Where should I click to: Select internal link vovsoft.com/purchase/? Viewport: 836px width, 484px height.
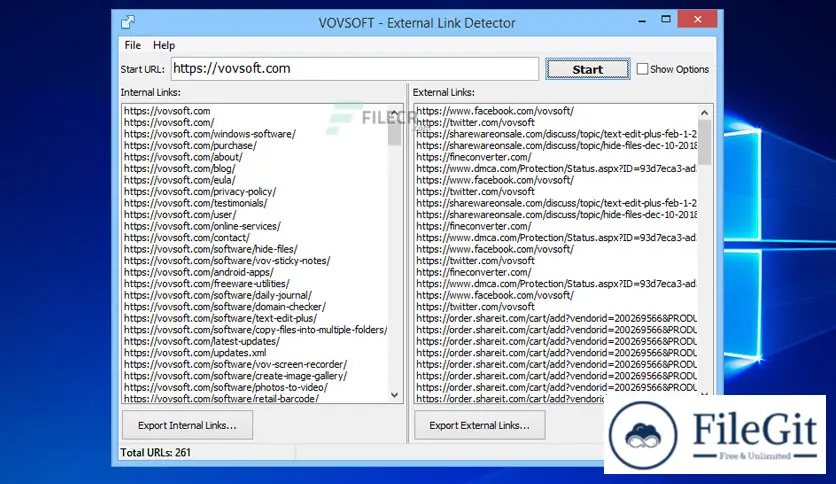(x=190, y=146)
